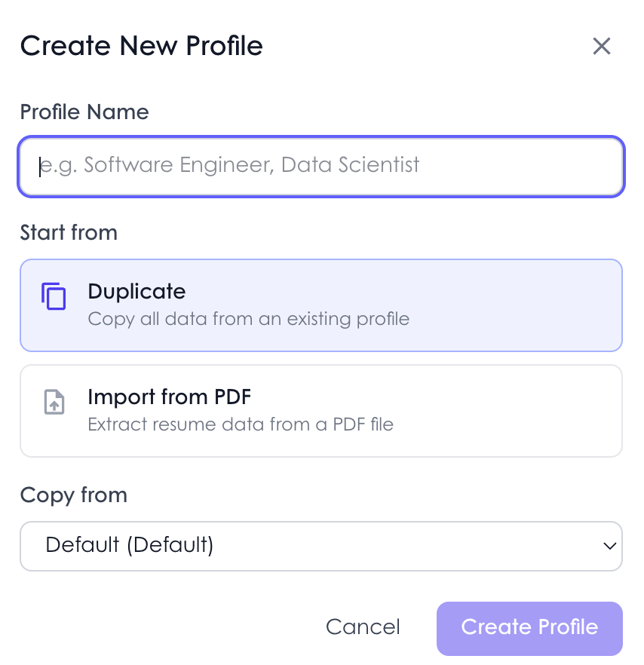Click the close icon in the top corner

coord(601,46)
